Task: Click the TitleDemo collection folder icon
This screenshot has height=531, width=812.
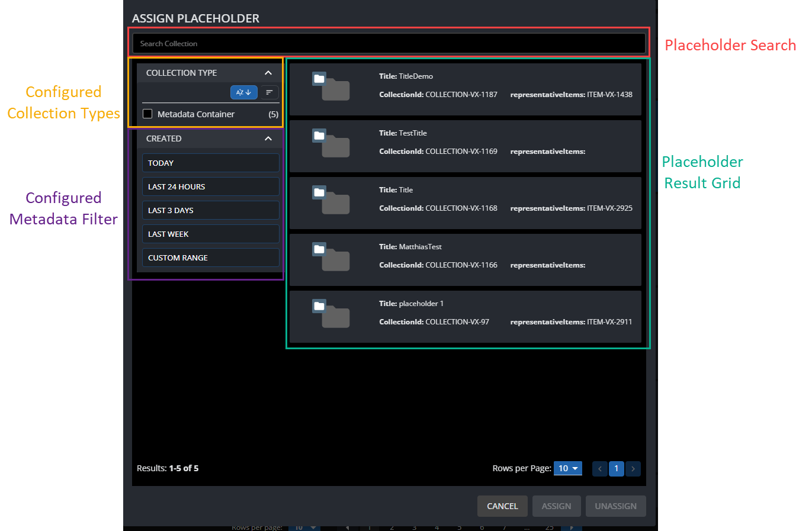Action: (331, 87)
